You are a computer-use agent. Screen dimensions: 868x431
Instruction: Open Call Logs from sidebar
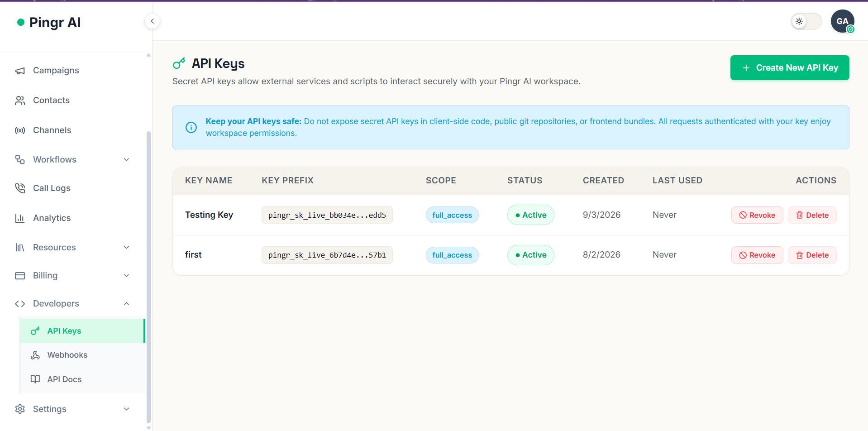tap(52, 188)
